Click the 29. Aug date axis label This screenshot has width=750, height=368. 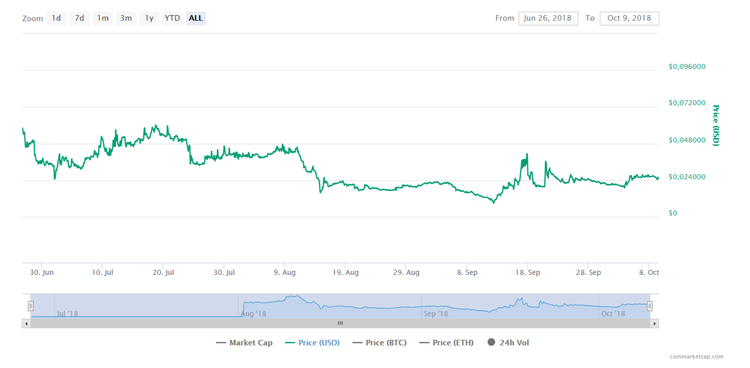pos(406,273)
